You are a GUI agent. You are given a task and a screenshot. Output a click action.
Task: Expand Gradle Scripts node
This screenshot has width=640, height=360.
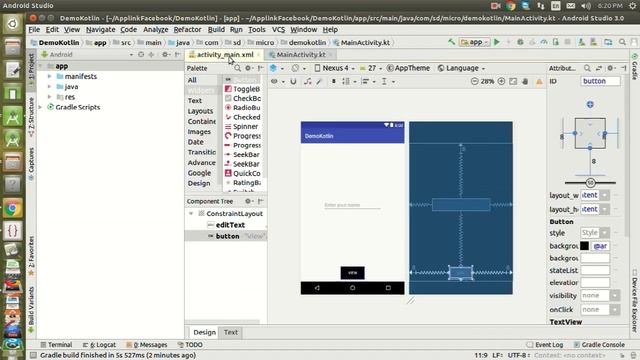click(40, 107)
